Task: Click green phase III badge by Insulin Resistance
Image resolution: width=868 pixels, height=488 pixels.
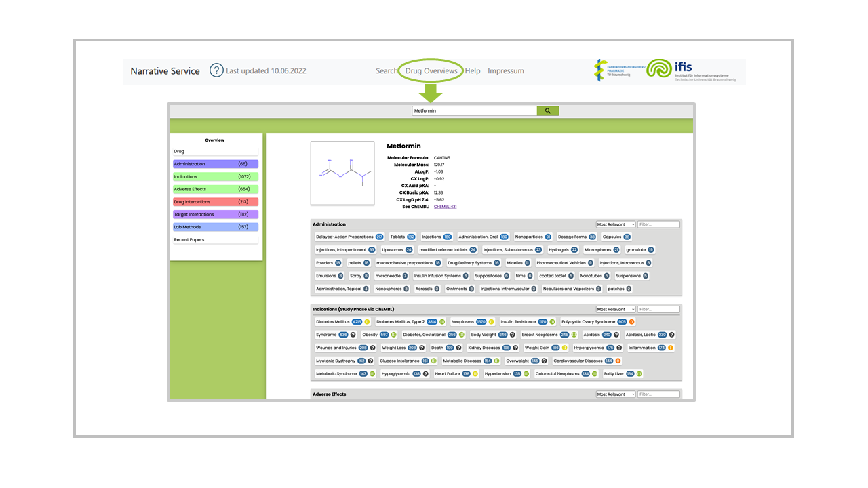Action: (x=552, y=322)
